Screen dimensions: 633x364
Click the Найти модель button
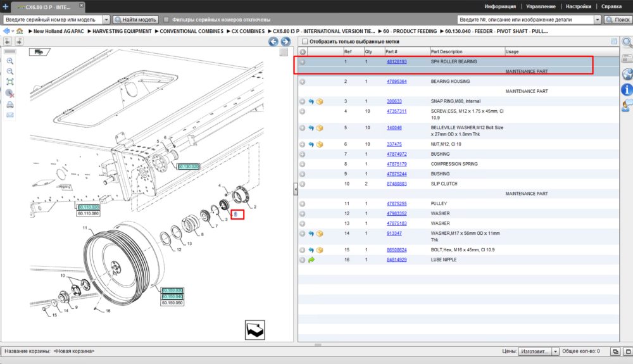tap(135, 20)
